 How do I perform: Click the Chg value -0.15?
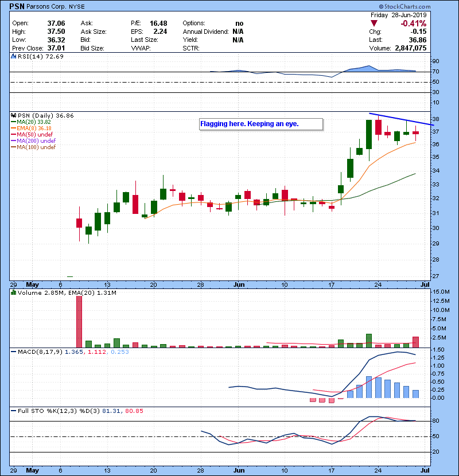(418, 32)
